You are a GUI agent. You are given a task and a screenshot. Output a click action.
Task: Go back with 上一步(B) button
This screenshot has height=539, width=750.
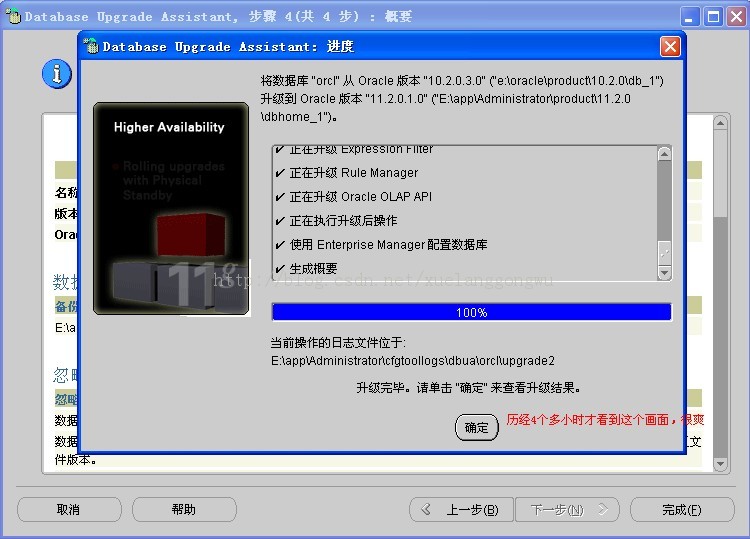(462, 510)
